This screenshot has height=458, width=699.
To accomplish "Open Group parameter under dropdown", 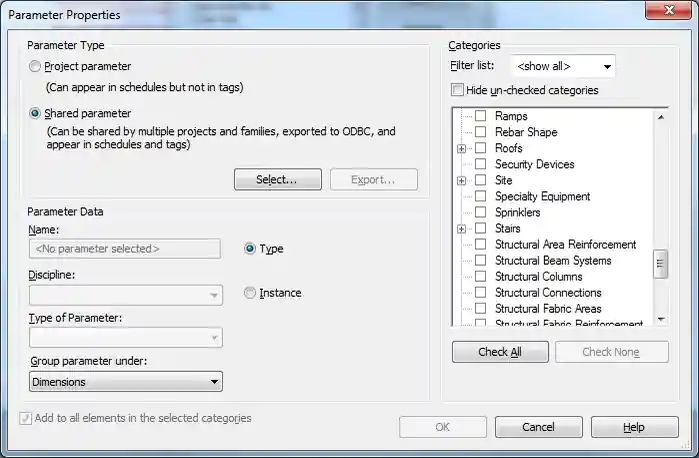I will pyautogui.click(x=126, y=382).
